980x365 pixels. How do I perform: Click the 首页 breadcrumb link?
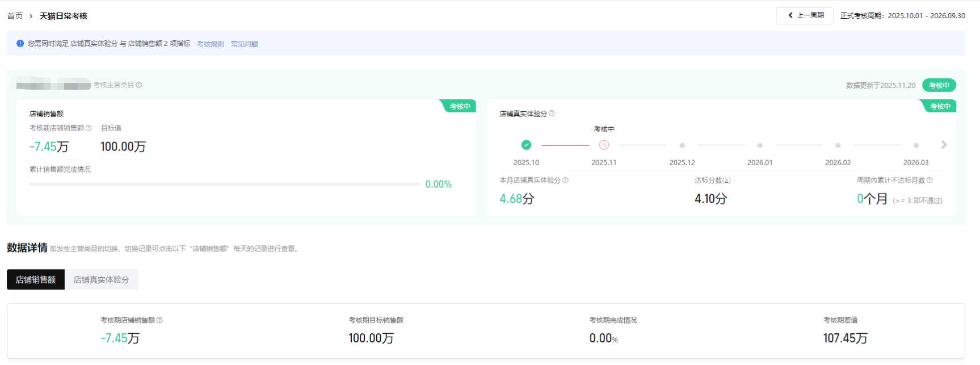15,16
